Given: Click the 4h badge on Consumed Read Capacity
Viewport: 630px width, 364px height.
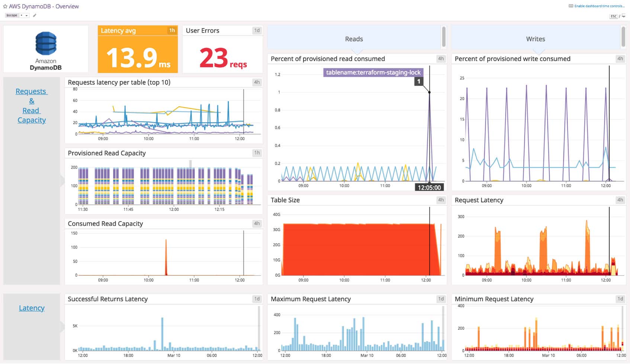Looking at the screenshot, I should pyautogui.click(x=256, y=223).
